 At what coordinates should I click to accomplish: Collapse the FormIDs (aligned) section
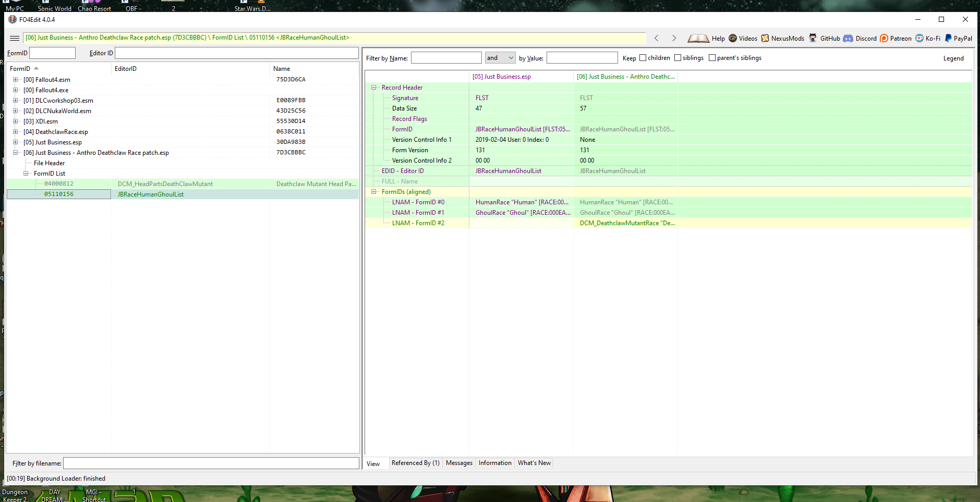374,192
